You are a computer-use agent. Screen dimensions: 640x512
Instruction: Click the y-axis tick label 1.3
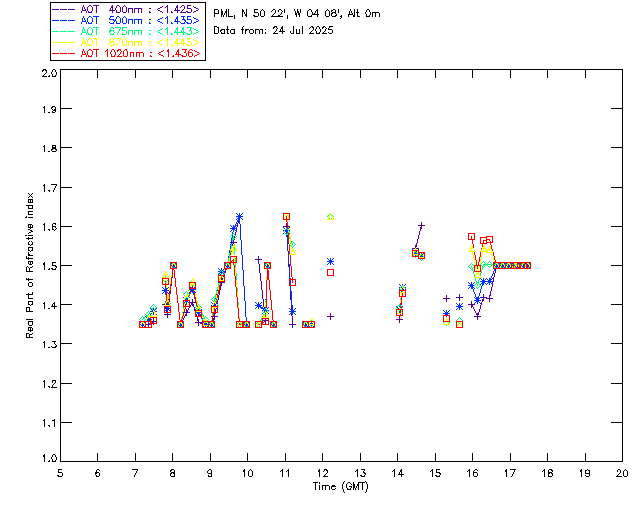point(49,344)
